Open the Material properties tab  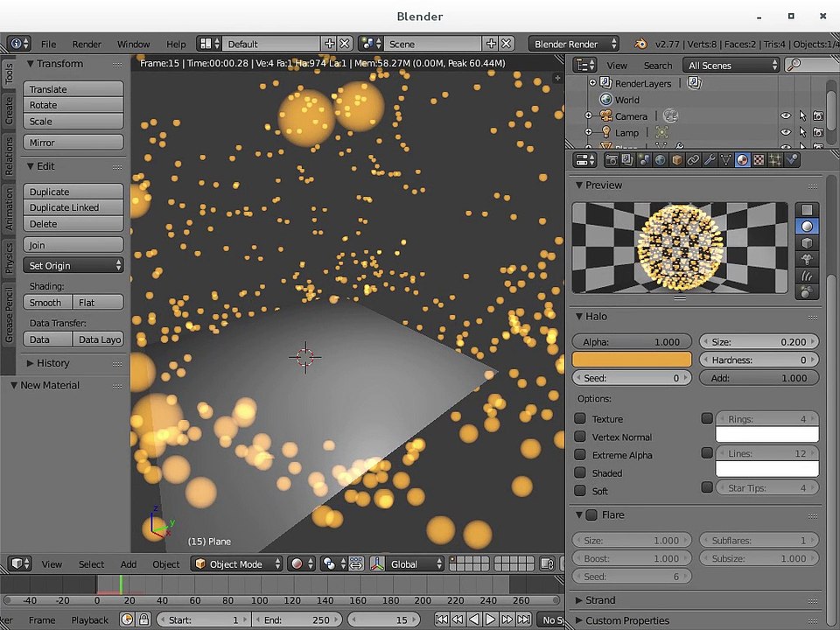(x=743, y=159)
